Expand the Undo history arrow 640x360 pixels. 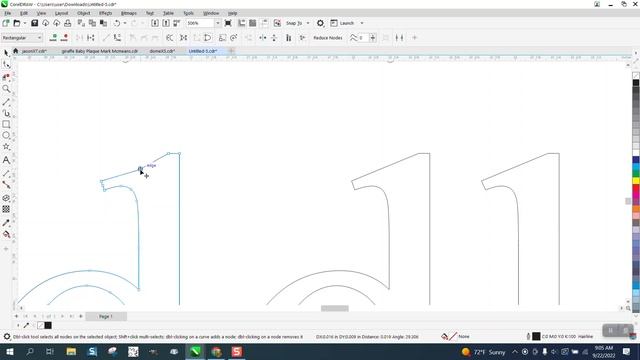tap(125, 23)
